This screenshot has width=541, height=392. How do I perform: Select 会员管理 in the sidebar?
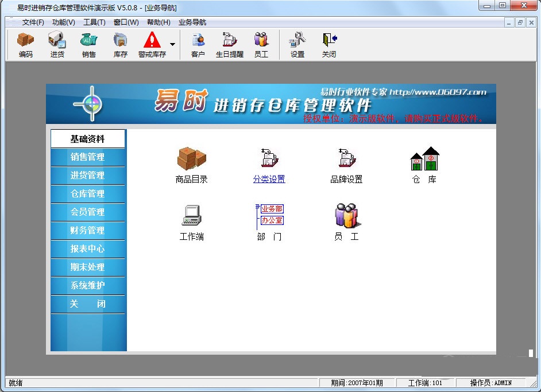(x=88, y=212)
